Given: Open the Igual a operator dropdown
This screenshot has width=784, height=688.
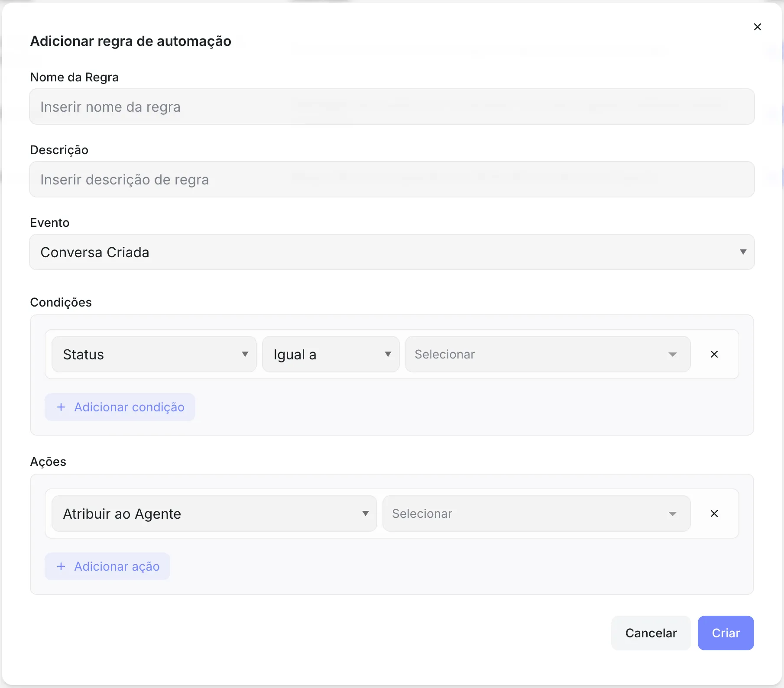Looking at the screenshot, I should 331,354.
